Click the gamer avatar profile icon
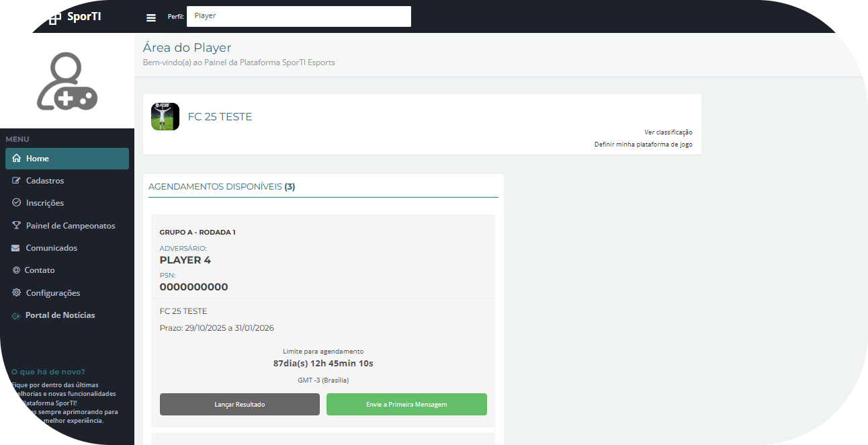 coord(67,82)
